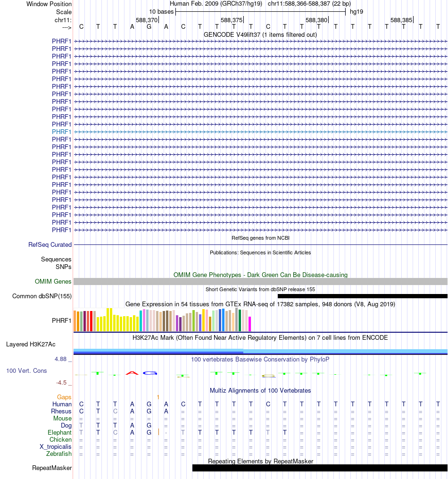Click the RepeatMasker track label
Image resolution: width=448 pixels, height=479 pixels.
coord(52,468)
